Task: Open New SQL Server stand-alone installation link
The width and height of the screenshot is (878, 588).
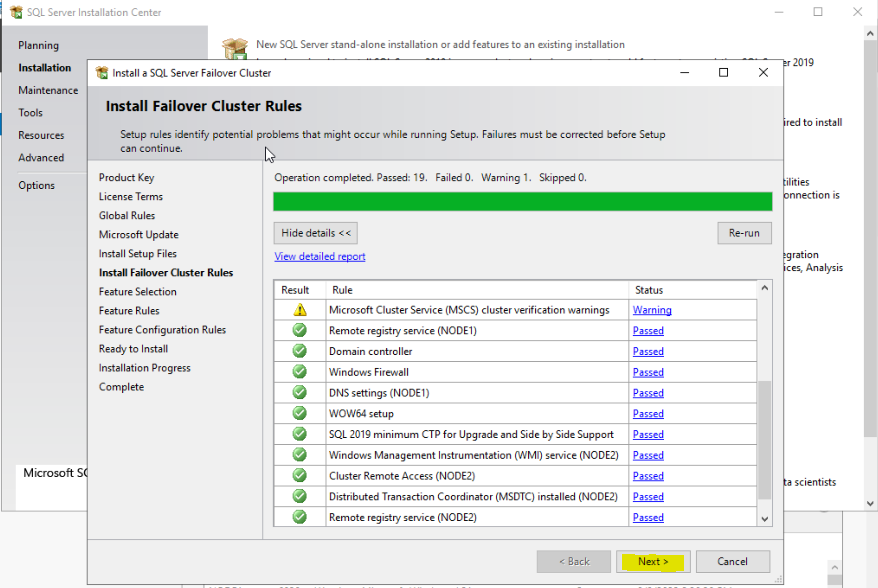Action: point(440,45)
